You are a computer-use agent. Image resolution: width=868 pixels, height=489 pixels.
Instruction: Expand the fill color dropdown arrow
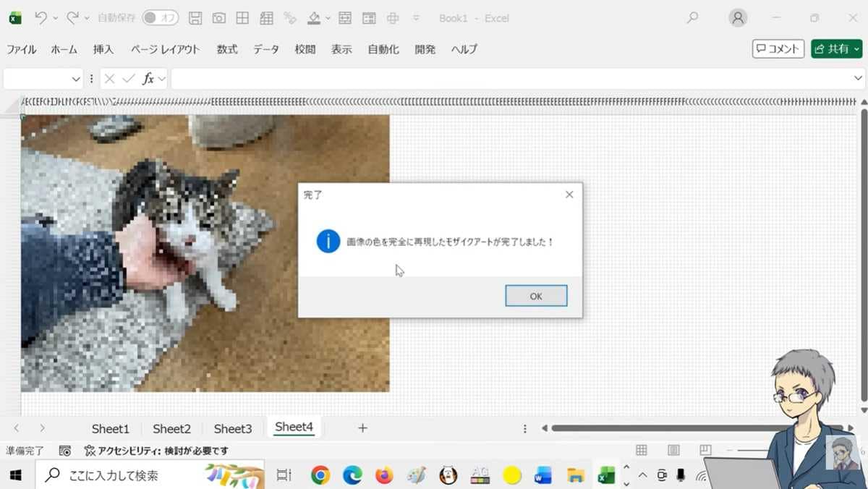point(328,19)
